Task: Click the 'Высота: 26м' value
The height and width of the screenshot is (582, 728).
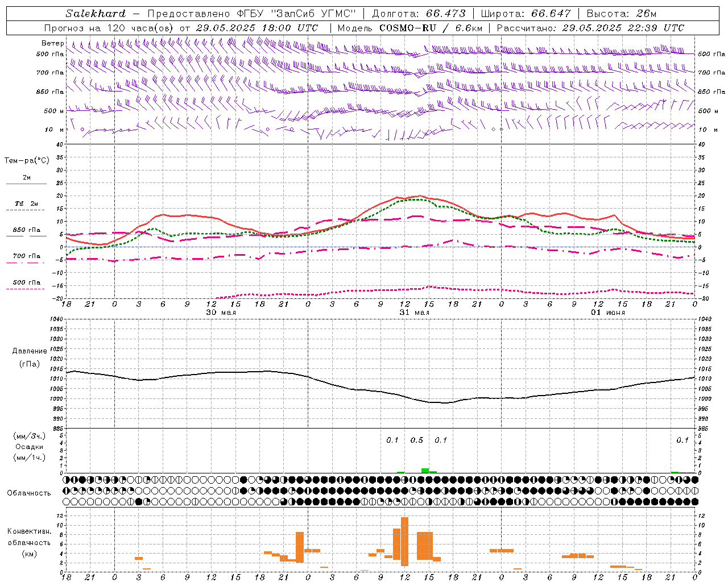Action: [x=621, y=14]
